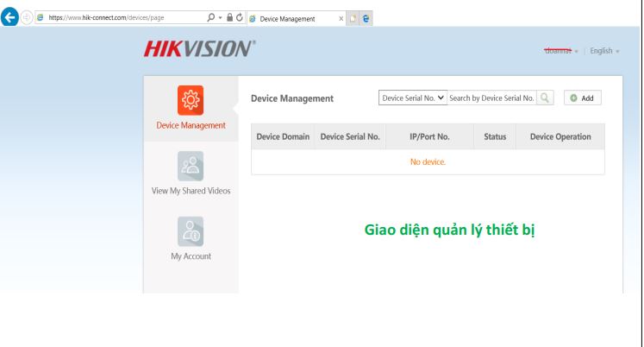Click the Device Domain column header
Image resolution: width=644 pixels, height=347 pixels.
coord(283,136)
